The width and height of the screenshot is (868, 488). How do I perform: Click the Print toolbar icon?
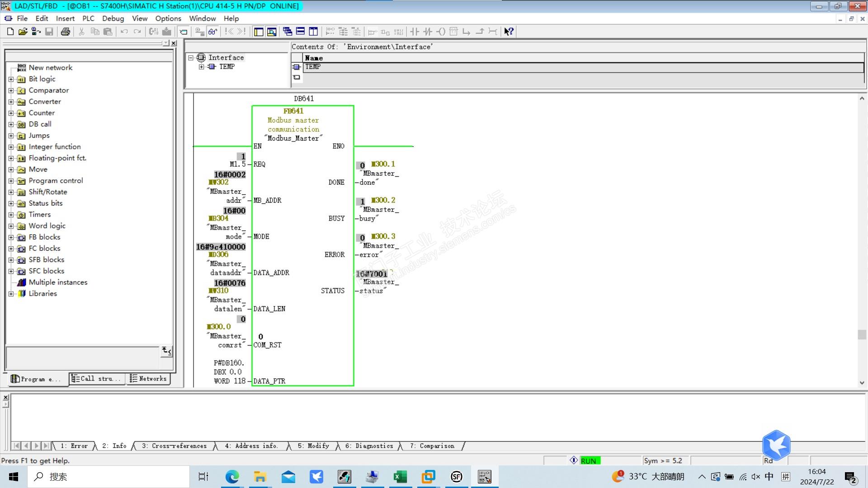point(65,32)
